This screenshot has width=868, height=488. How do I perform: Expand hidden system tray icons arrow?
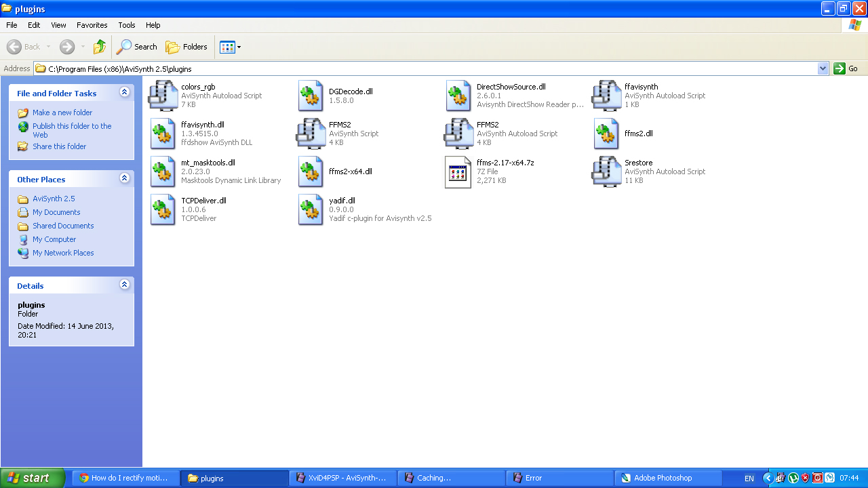[768, 478]
